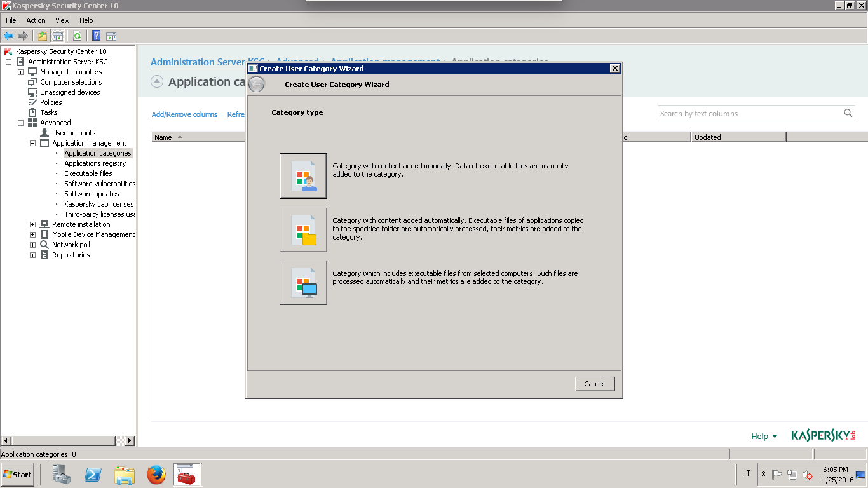Select Kaspersky Lab licenses in tree

(99, 204)
